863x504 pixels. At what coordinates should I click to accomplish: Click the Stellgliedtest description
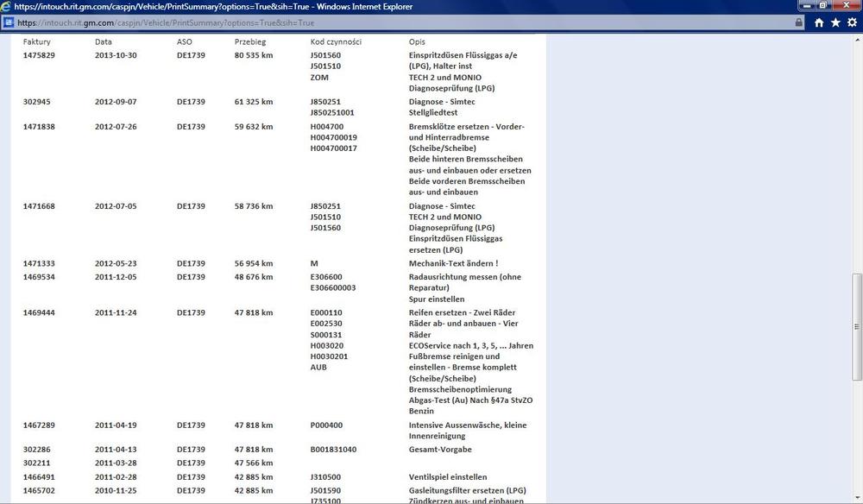pyautogui.click(x=433, y=113)
